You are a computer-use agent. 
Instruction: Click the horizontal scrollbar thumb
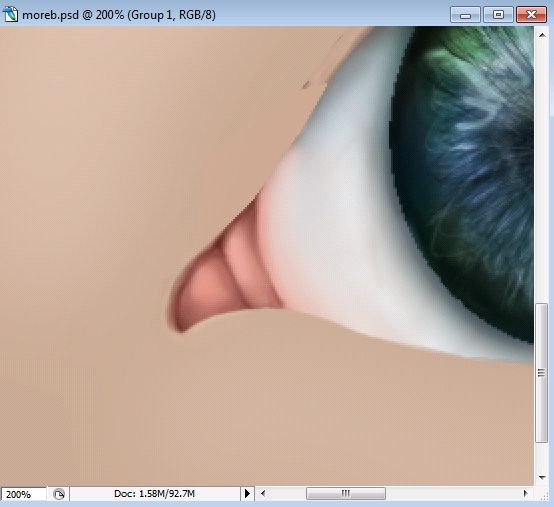[346, 493]
